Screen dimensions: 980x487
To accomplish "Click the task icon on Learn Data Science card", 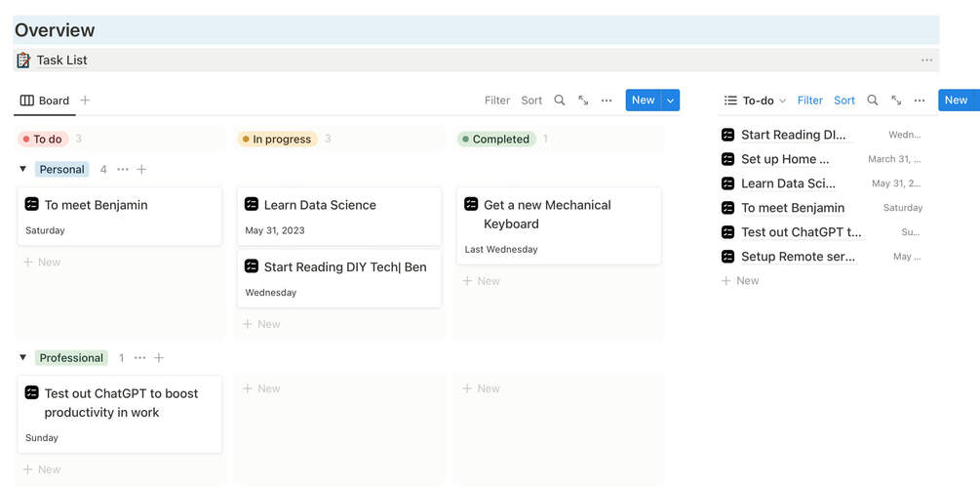I will pos(252,205).
